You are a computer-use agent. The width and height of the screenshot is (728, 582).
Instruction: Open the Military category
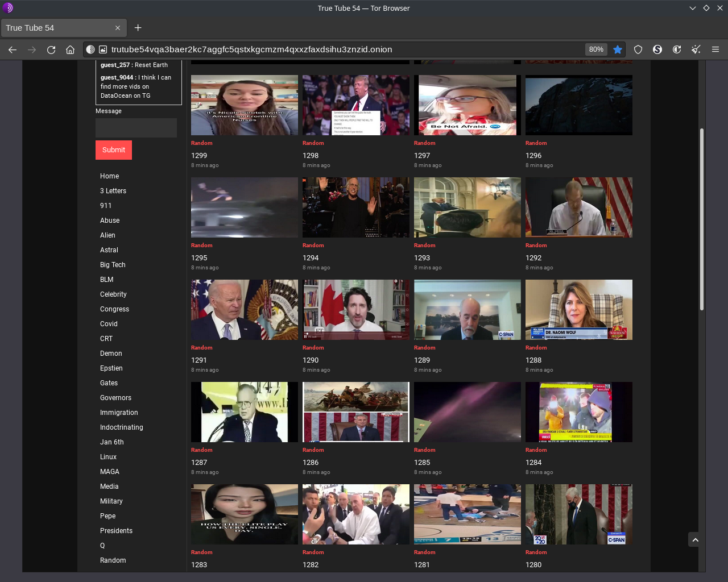pyautogui.click(x=111, y=501)
